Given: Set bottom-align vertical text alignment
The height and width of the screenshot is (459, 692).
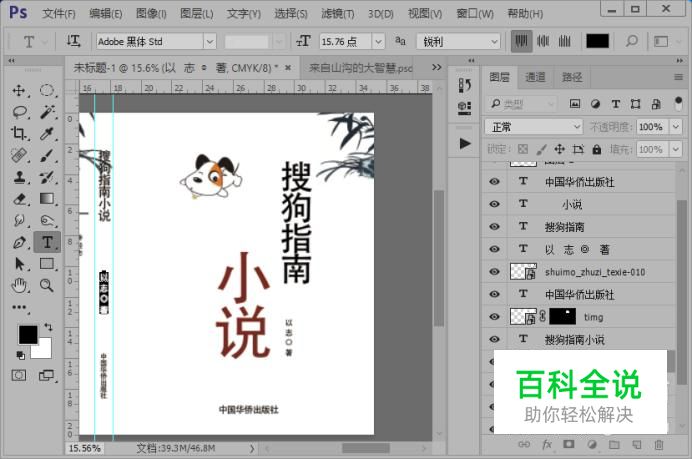Looking at the screenshot, I should click(564, 41).
